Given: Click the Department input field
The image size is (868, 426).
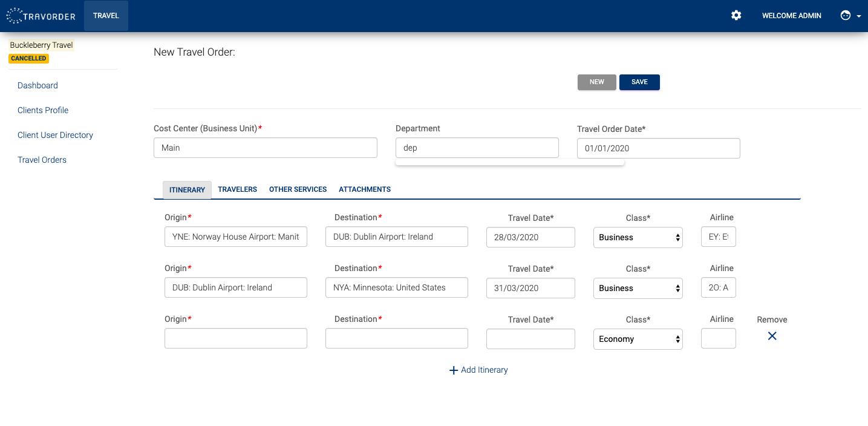Looking at the screenshot, I should click(x=477, y=148).
